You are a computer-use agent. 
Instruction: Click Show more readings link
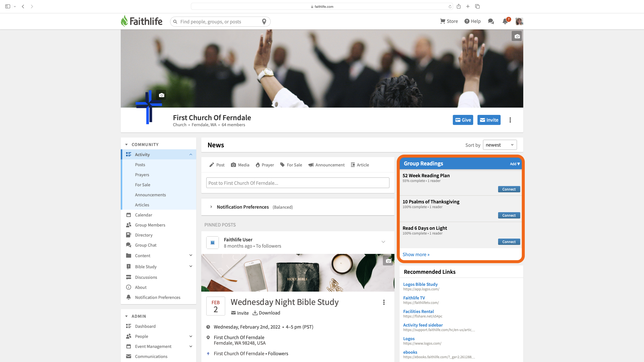[x=416, y=254]
